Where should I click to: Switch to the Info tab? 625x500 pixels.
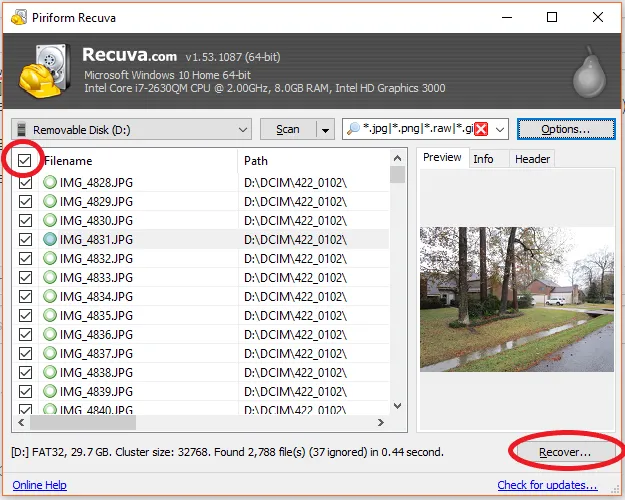click(x=483, y=159)
